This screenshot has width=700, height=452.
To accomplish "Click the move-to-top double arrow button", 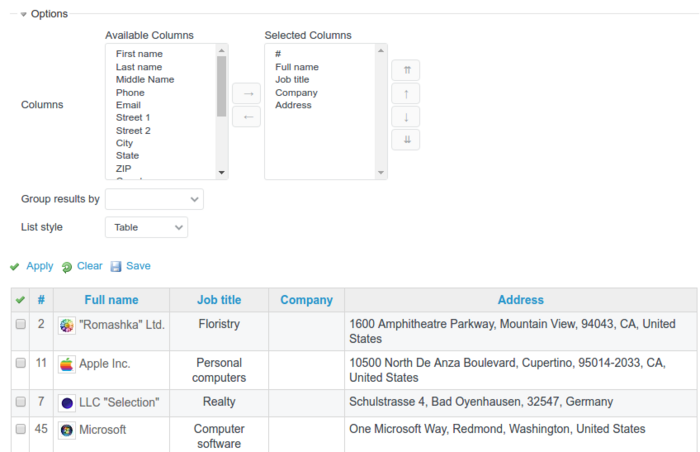I will click(x=405, y=70).
